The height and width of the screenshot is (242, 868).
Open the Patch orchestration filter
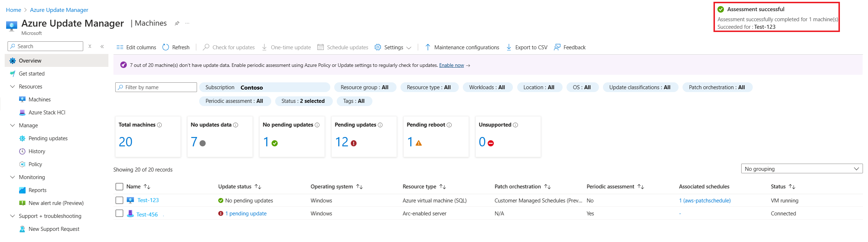(x=717, y=87)
